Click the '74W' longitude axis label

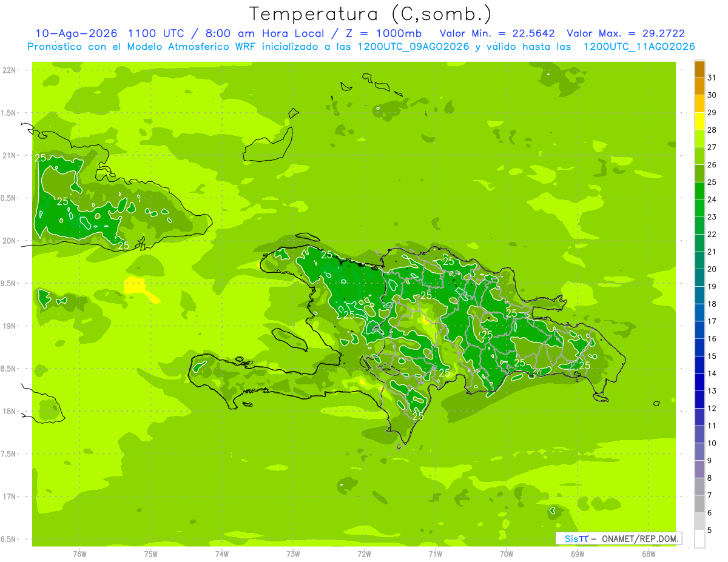(222, 554)
